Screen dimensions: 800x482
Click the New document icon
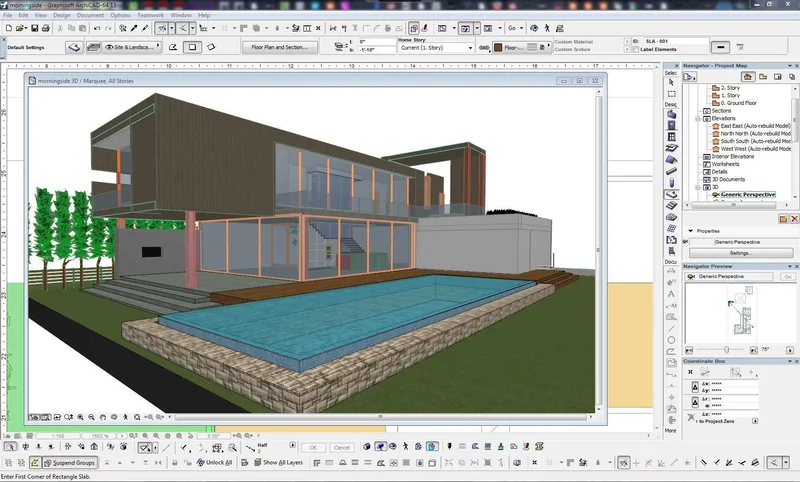tap(9, 28)
